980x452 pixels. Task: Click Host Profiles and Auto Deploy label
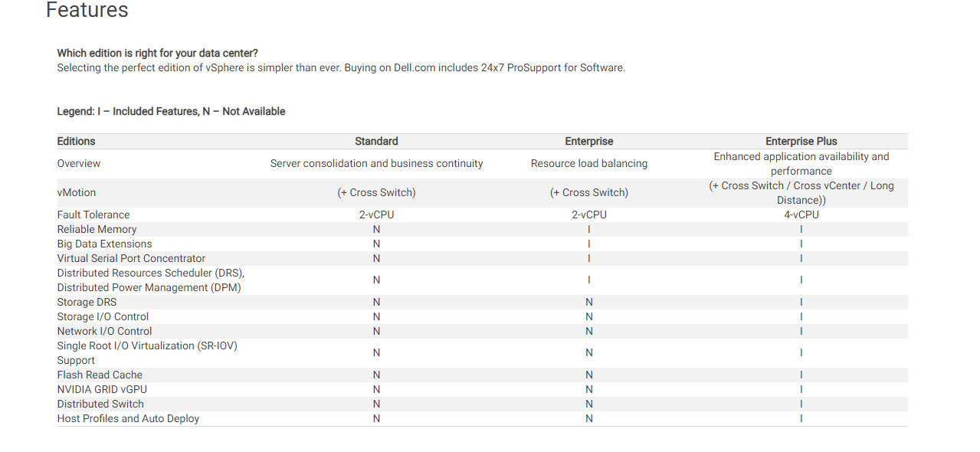tap(128, 418)
